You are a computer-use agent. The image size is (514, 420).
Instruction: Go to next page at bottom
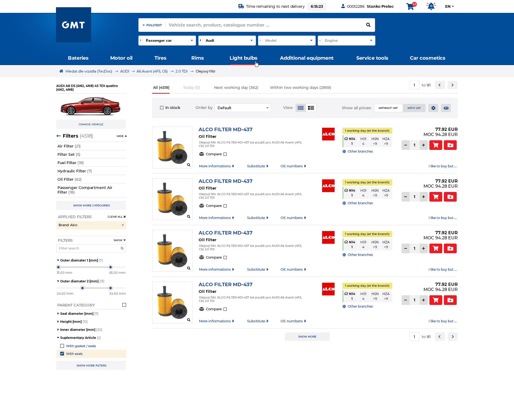452,337
